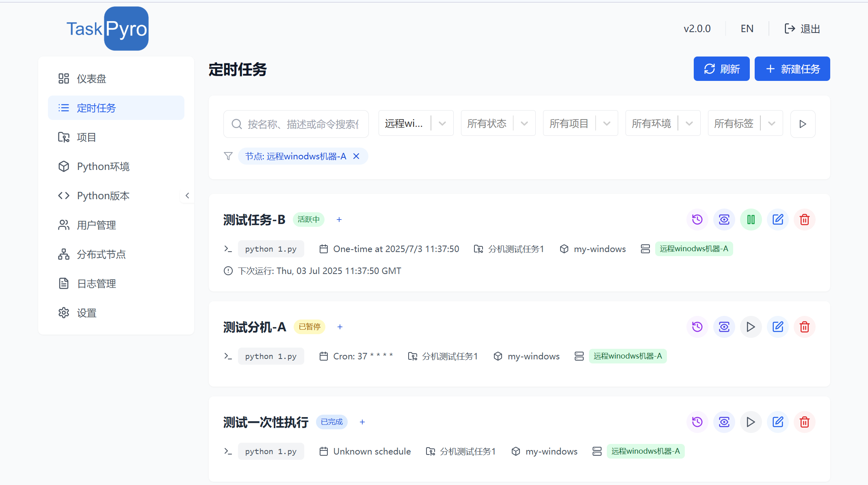Screen dimensions: 868x485
Task: Open the 所有标签 tag dropdown
Action: click(x=745, y=124)
